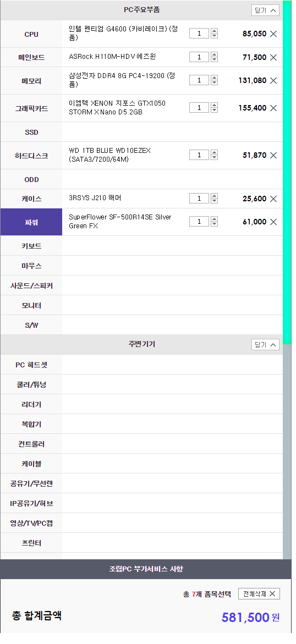Delete the ASRock mainboard row via X icon
Screen dimensions: 296x644
click(273, 57)
